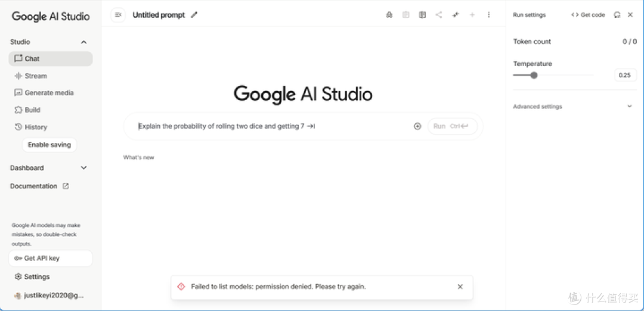Open Generate media

pos(51,93)
